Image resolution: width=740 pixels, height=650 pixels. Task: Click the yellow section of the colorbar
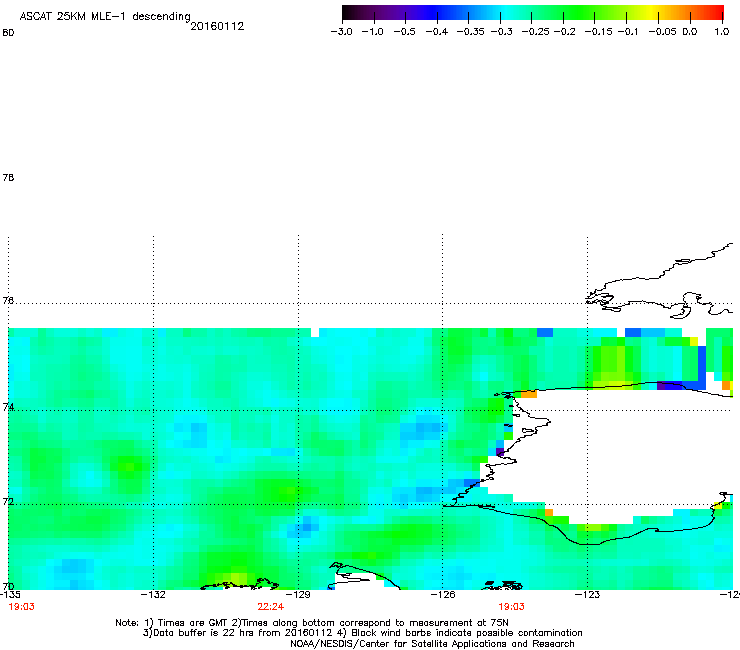[x=651, y=12]
